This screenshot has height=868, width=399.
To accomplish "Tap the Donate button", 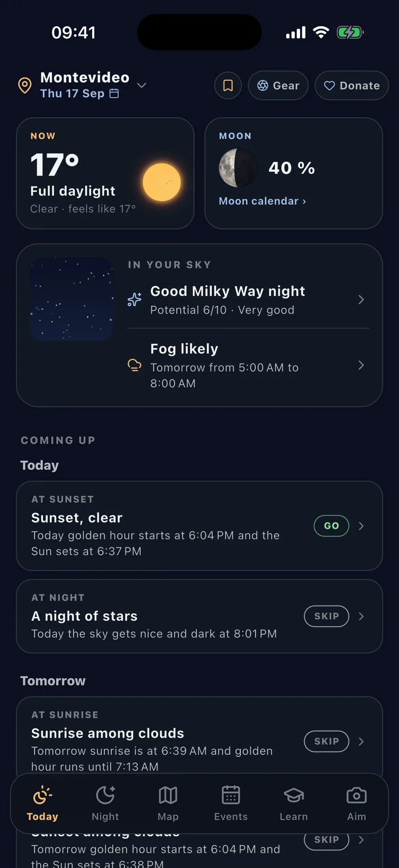I will tap(352, 85).
